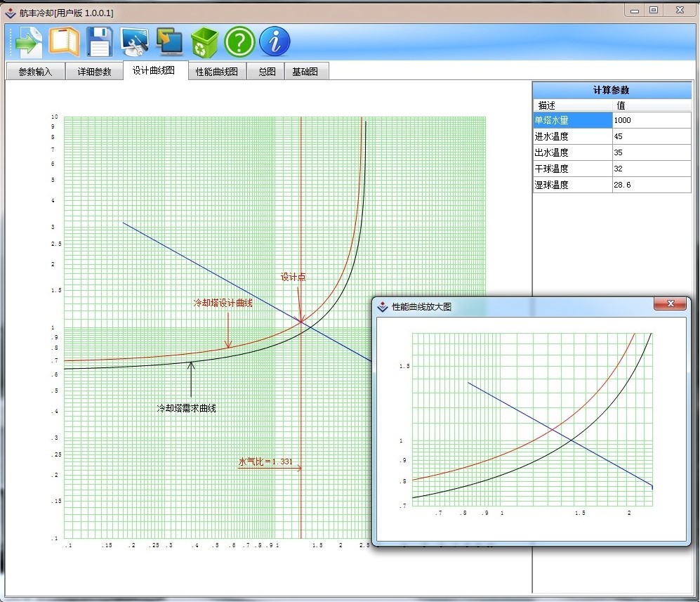Click the 设计点 label on the chart
Screen dimensions: 700x602
(x=293, y=277)
